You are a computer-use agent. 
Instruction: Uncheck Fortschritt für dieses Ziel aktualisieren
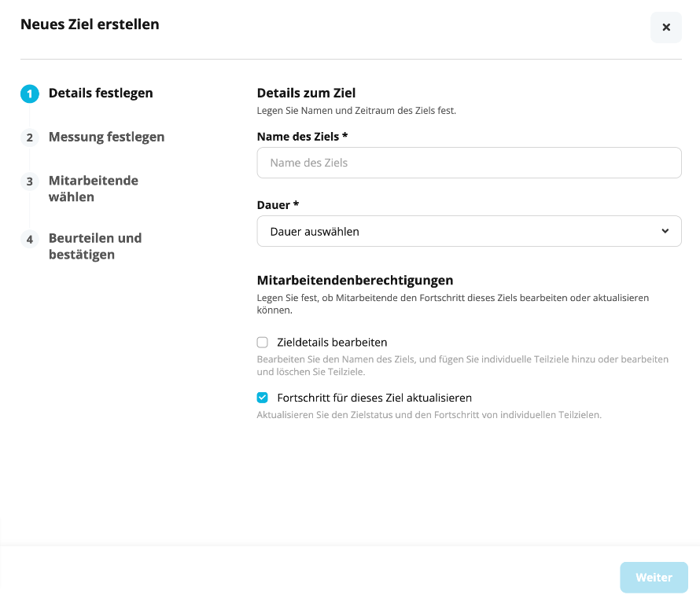[263, 398]
